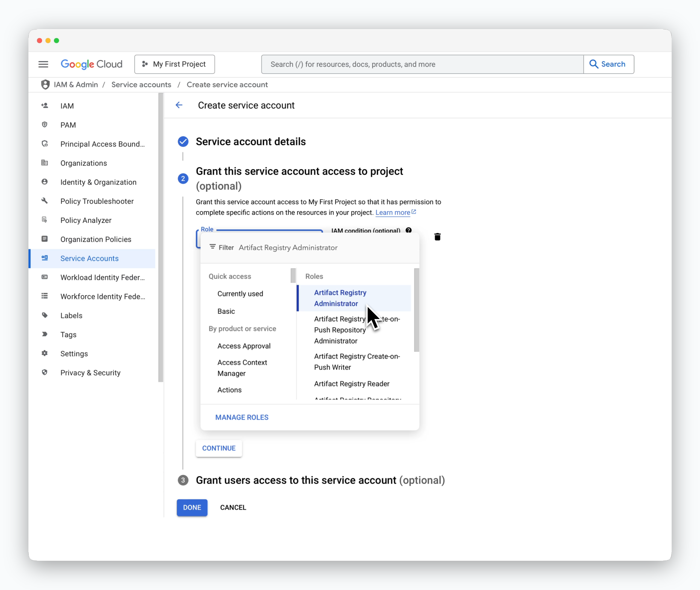The height and width of the screenshot is (590, 700).
Task: Click the Service Accounts sidebar icon
Action: [x=45, y=258]
